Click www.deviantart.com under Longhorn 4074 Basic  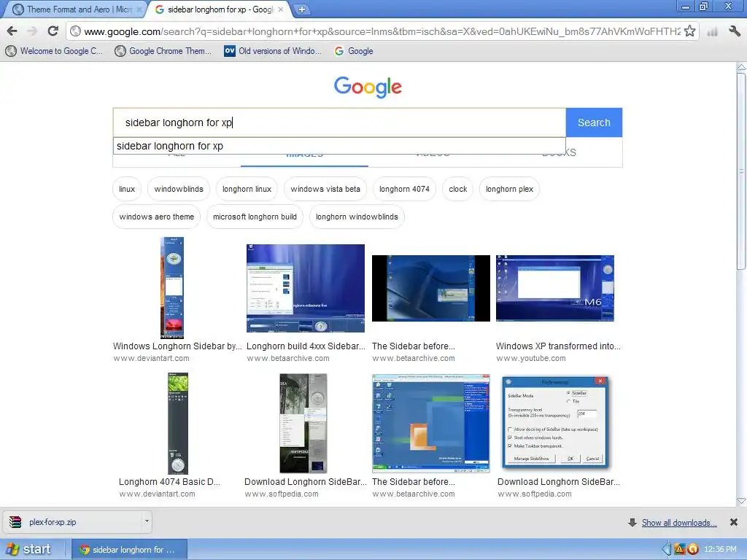pos(158,494)
